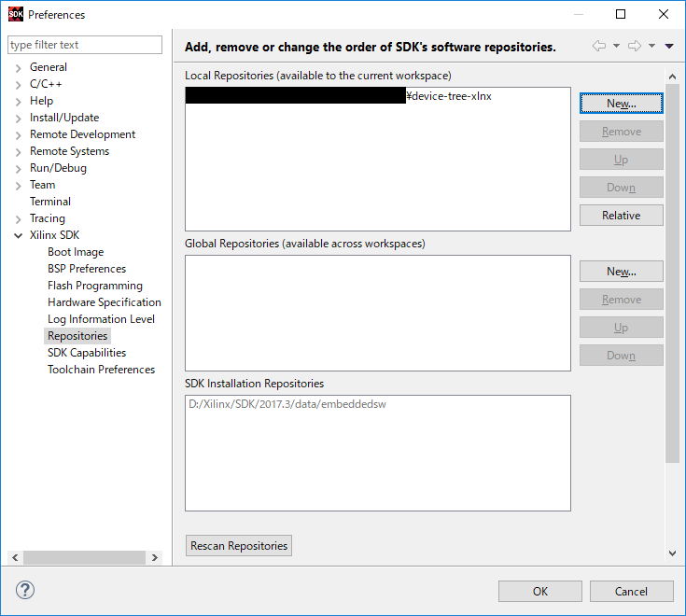Viewport: 686px width, 616px height.
Task: Click the scroll-up arrow of right panel
Action: point(672,77)
